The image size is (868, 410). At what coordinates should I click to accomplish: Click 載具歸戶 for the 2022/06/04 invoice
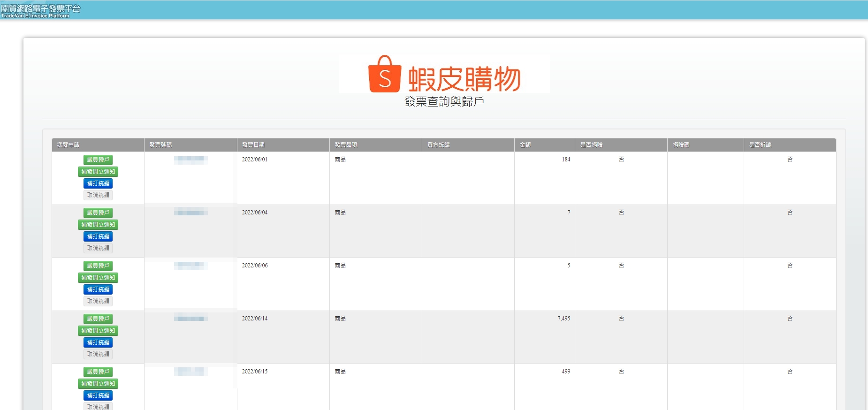98,213
